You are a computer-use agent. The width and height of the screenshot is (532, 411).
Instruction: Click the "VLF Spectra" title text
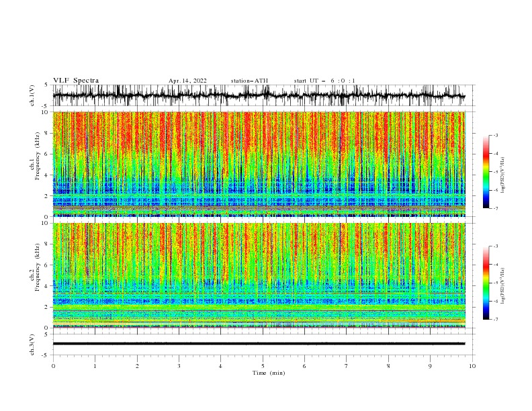click(76, 81)
